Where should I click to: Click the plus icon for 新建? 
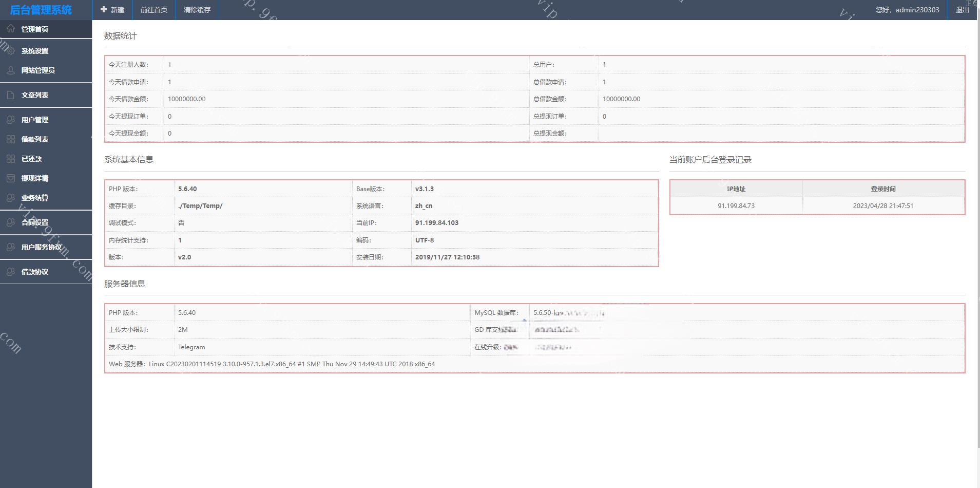pyautogui.click(x=104, y=10)
